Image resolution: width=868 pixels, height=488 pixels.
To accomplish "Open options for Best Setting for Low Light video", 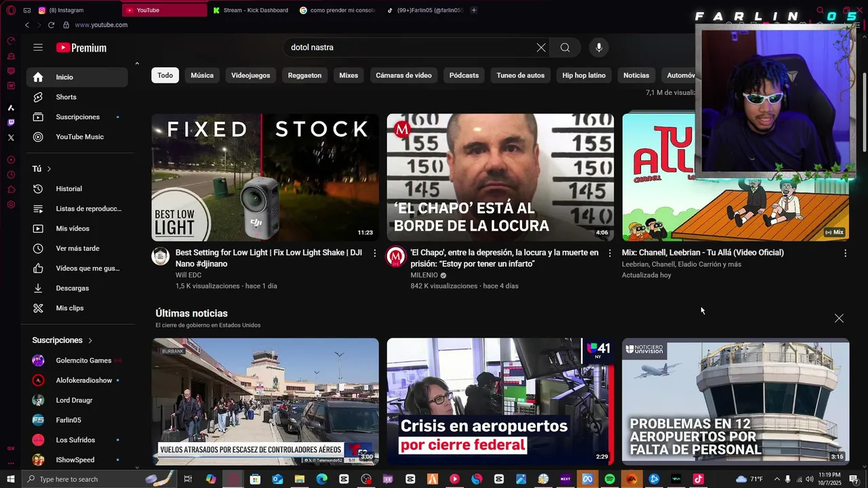I will point(374,253).
